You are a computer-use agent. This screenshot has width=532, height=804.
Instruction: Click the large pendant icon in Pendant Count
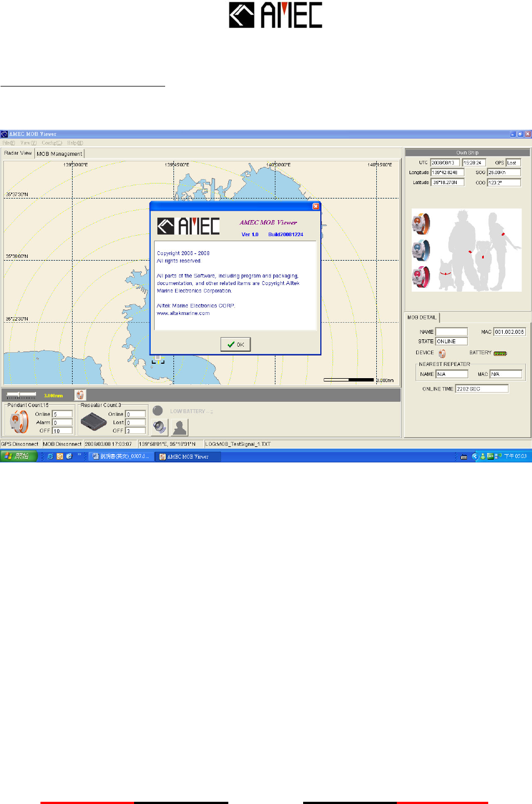19,423
